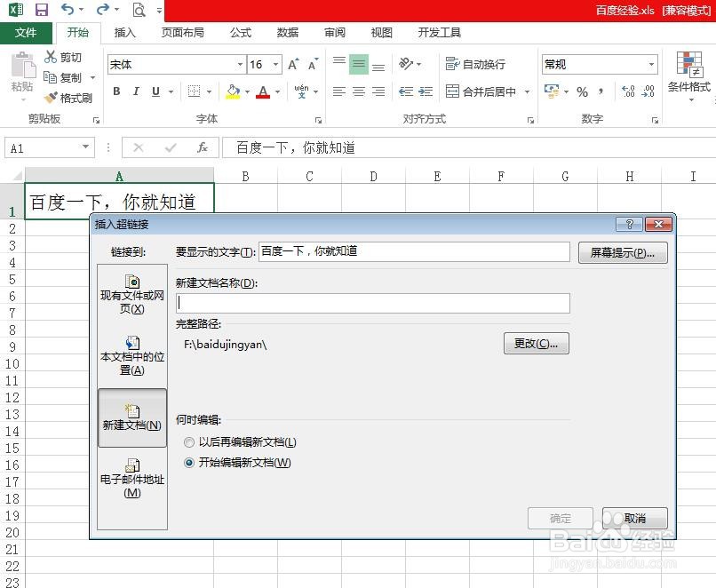
Task: Switch to the Insert (插入) tab
Action: click(124, 32)
